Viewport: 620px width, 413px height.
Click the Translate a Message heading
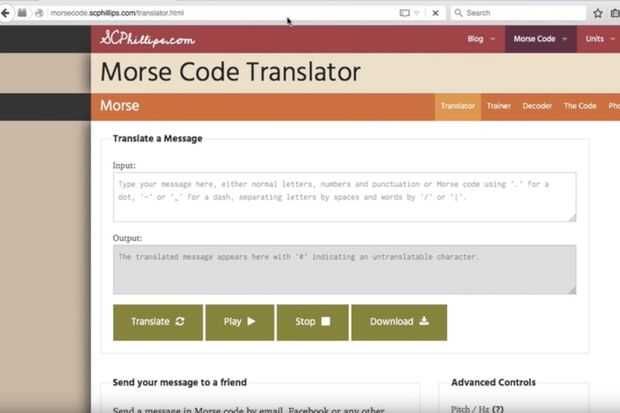(157, 138)
